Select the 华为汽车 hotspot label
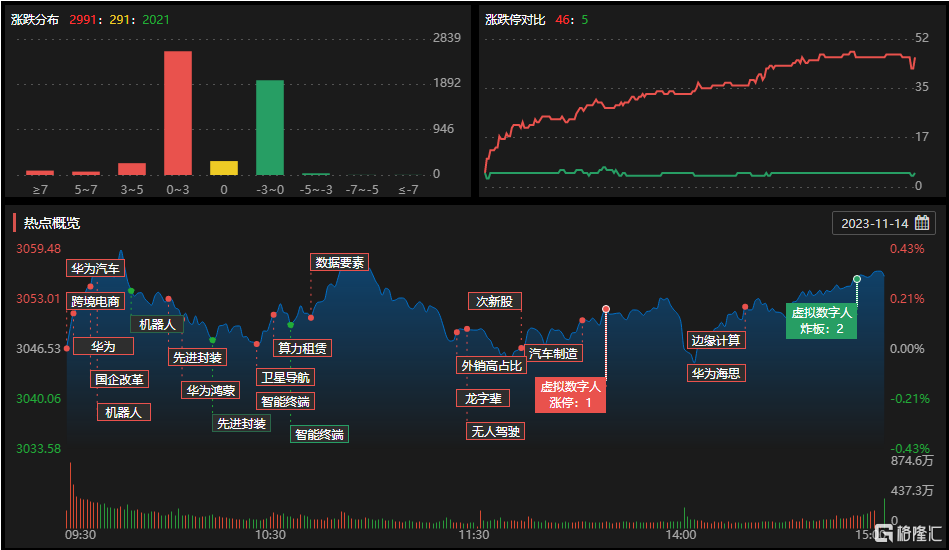 coord(96,268)
